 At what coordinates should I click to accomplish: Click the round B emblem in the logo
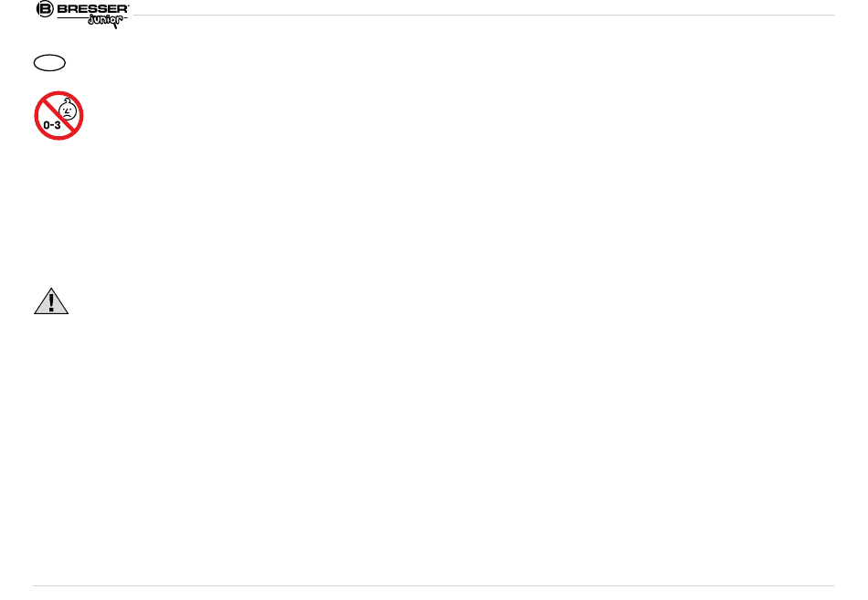pyautogui.click(x=44, y=8)
